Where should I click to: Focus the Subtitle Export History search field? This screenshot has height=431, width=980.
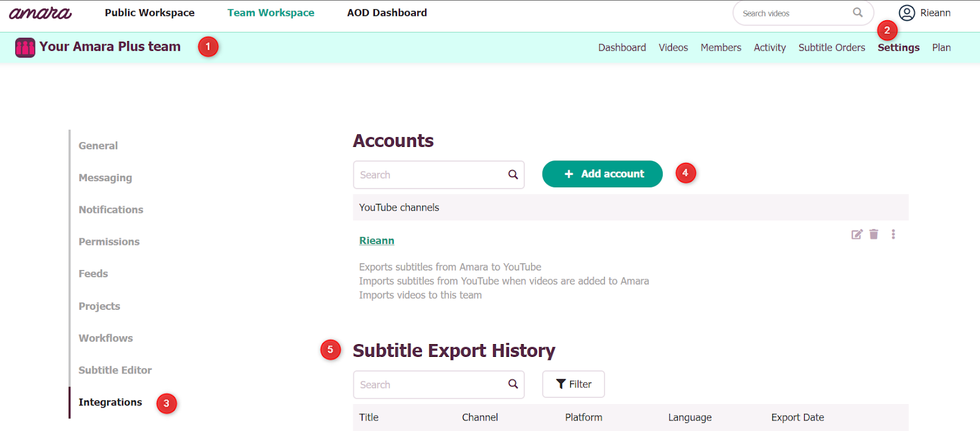[x=439, y=384]
